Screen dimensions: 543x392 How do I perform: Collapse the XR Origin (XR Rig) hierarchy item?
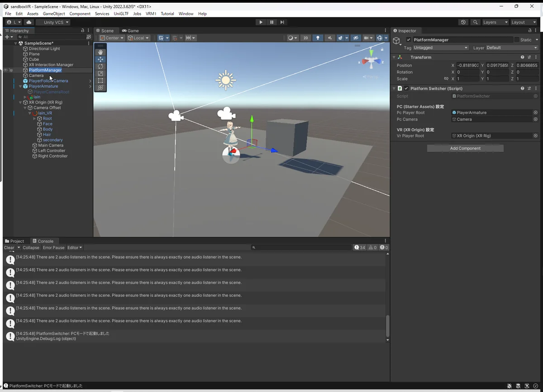[x=21, y=103]
